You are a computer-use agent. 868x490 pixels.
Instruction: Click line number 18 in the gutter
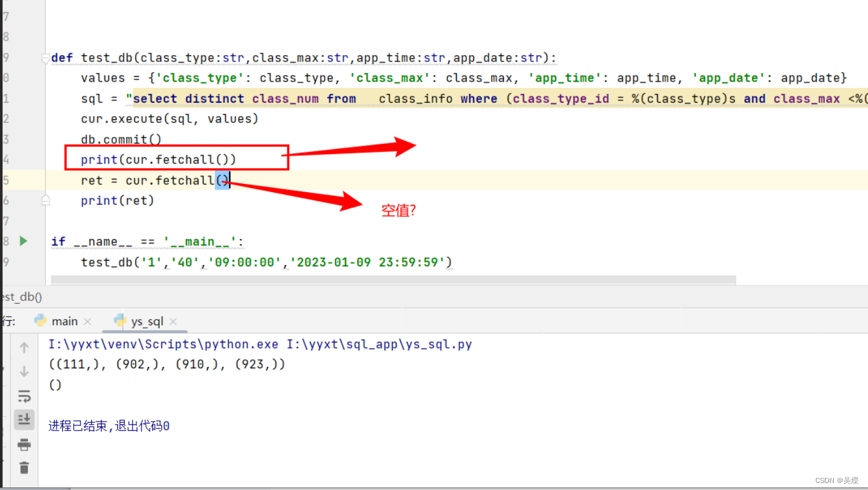coord(5,242)
